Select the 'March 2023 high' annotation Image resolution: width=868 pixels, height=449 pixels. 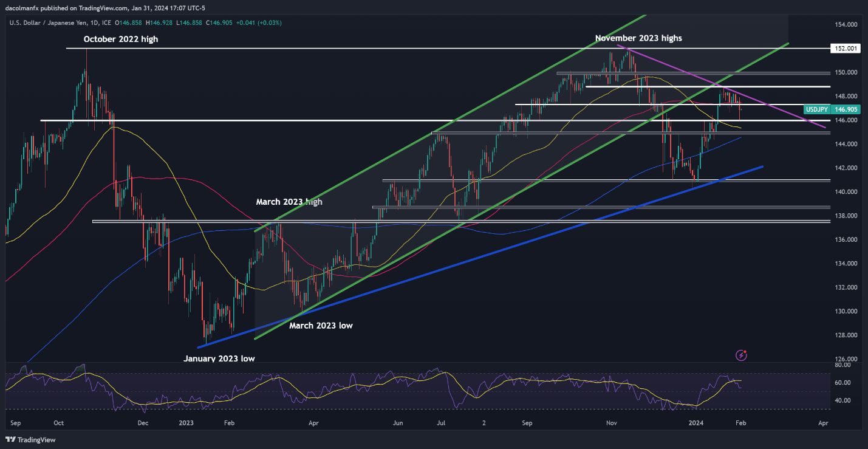[x=289, y=202]
